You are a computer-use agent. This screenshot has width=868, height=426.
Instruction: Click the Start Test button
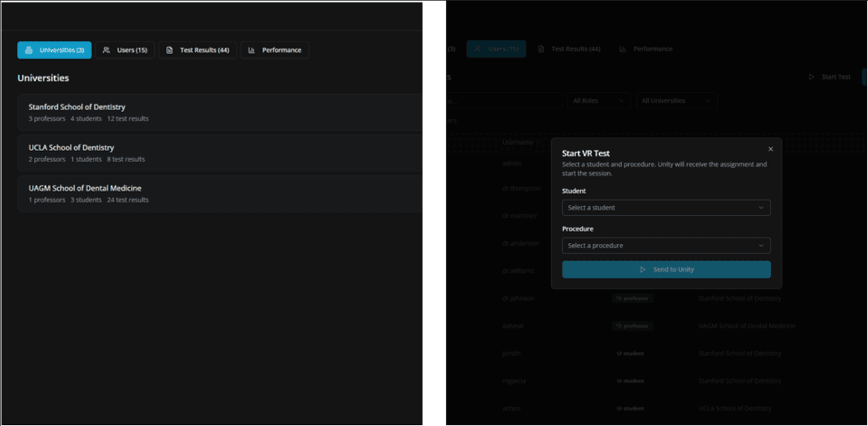pyautogui.click(x=829, y=77)
